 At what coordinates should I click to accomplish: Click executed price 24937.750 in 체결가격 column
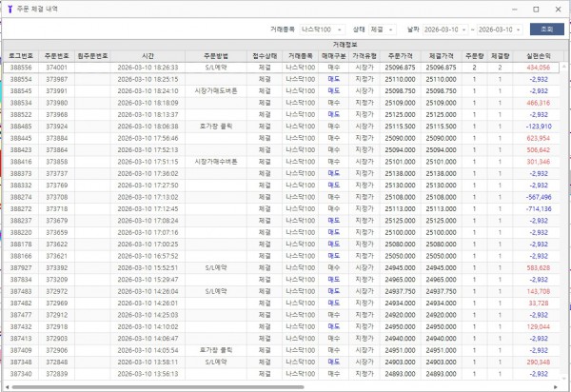[x=442, y=291]
